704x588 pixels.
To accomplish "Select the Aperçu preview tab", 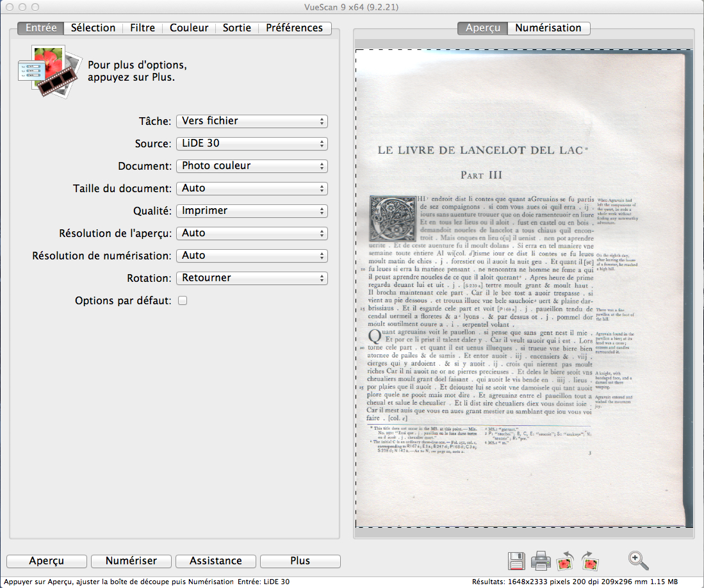I will 482,28.
